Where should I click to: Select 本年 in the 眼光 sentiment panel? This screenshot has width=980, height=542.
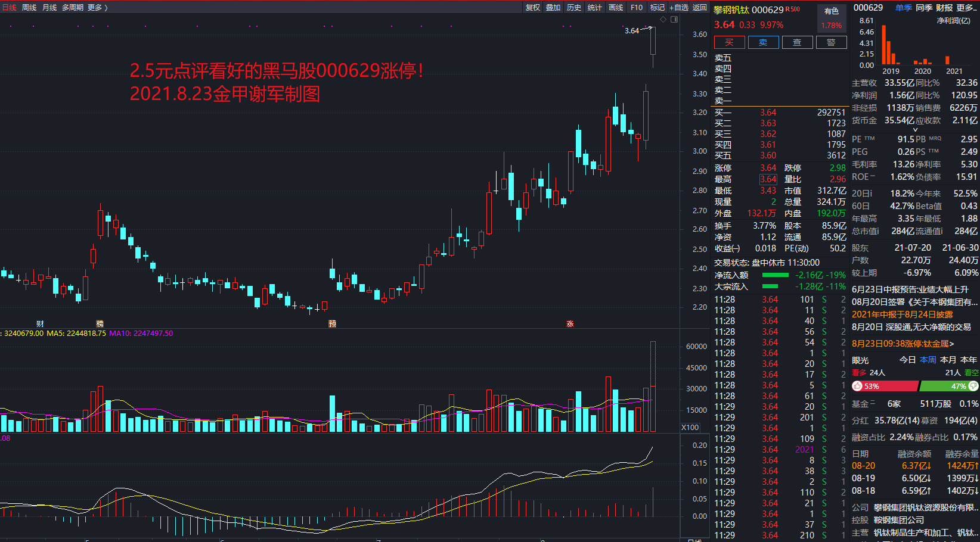coord(969,360)
